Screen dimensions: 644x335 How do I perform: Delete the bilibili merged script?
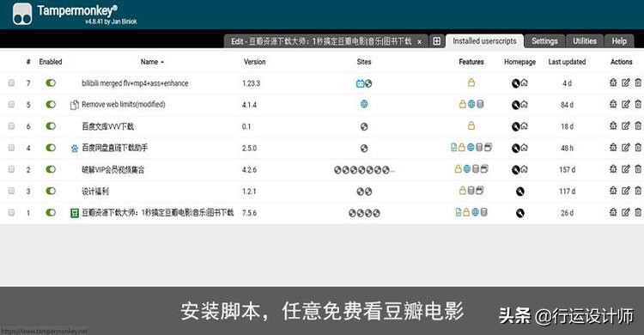638,82
